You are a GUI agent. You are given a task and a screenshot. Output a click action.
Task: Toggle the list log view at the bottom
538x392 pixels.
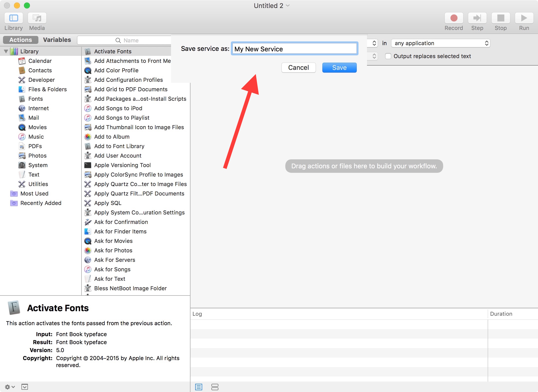click(199, 387)
